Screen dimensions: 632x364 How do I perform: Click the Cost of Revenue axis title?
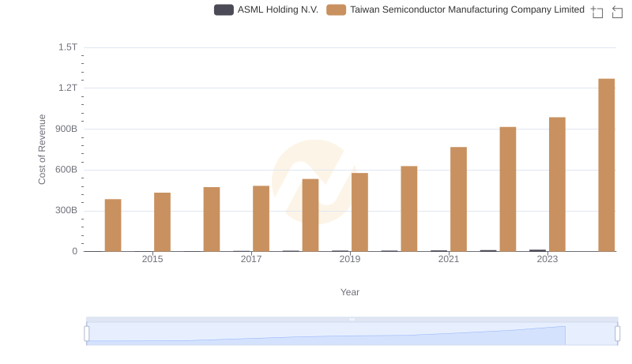click(x=42, y=149)
